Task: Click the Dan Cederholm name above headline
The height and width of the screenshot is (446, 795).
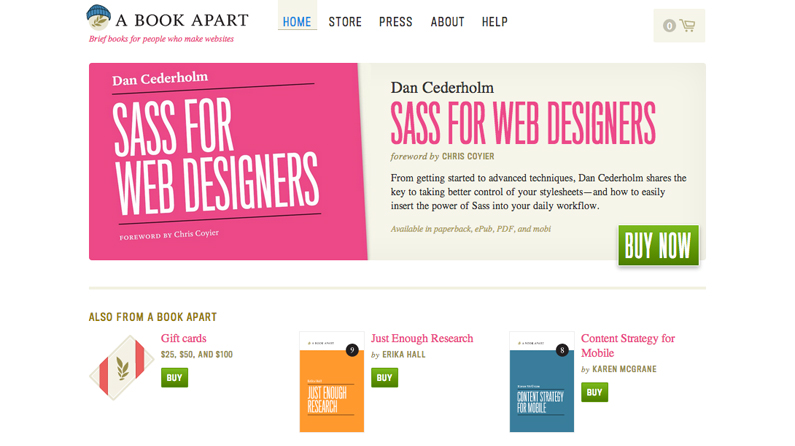Action: [442, 88]
